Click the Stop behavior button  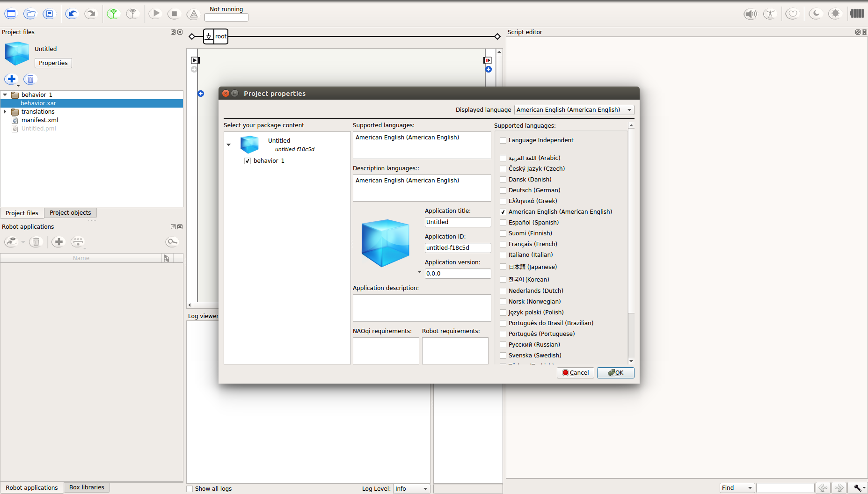(x=175, y=14)
